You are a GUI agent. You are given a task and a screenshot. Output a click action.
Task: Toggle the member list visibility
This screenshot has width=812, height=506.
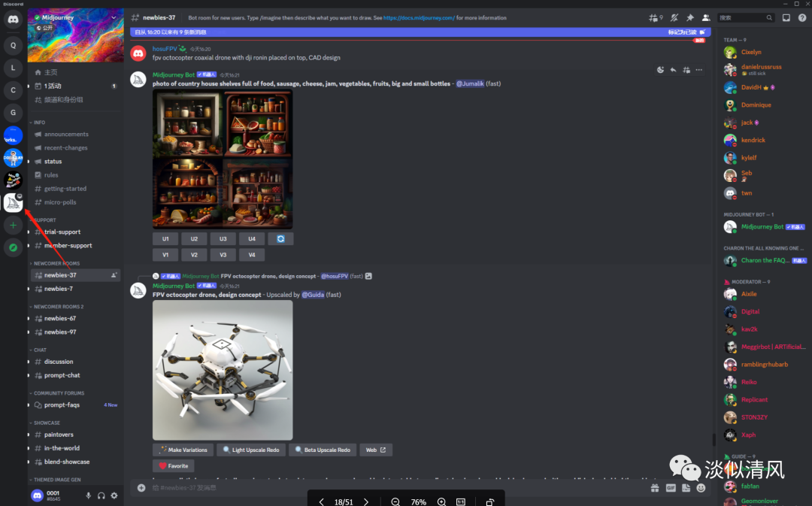[705, 18]
